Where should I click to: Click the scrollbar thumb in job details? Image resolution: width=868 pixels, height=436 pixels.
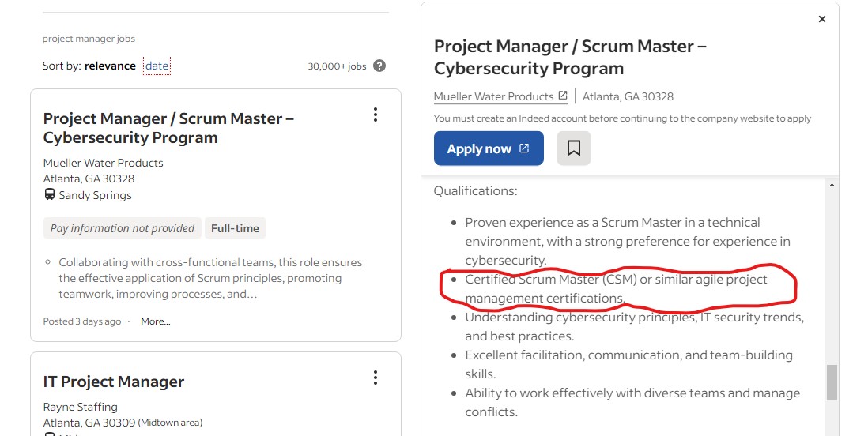[832, 382]
